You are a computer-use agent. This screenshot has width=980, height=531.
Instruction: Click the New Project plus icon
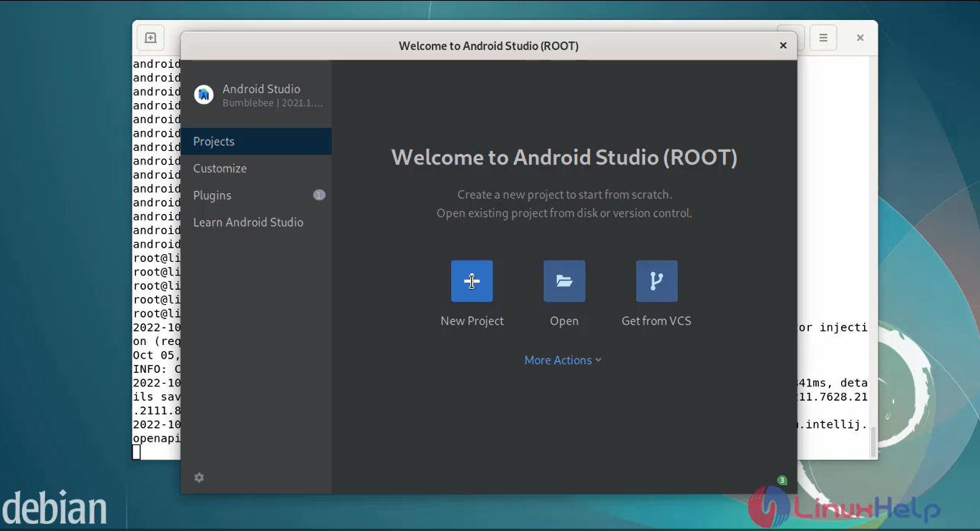[472, 281]
